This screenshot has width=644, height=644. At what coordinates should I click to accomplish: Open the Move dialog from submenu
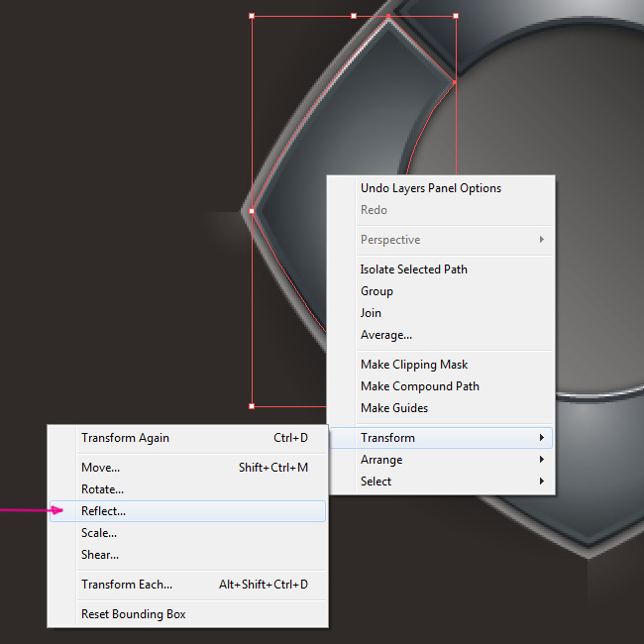(x=100, y=468)
